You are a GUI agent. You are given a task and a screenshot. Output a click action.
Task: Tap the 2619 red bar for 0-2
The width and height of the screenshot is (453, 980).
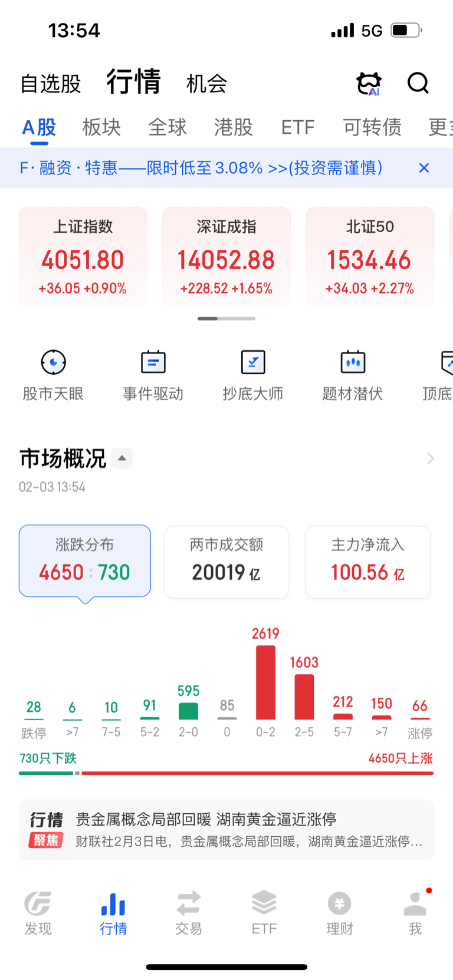(265, 682)
